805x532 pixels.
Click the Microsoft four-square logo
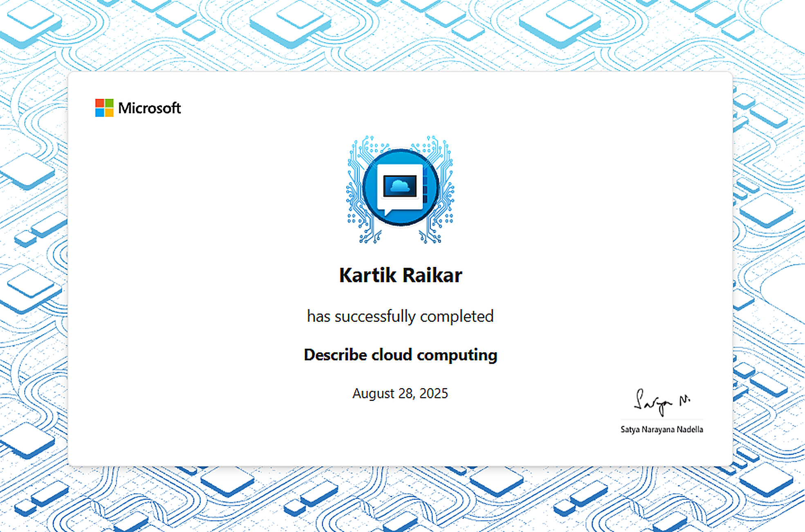(104, 108)
